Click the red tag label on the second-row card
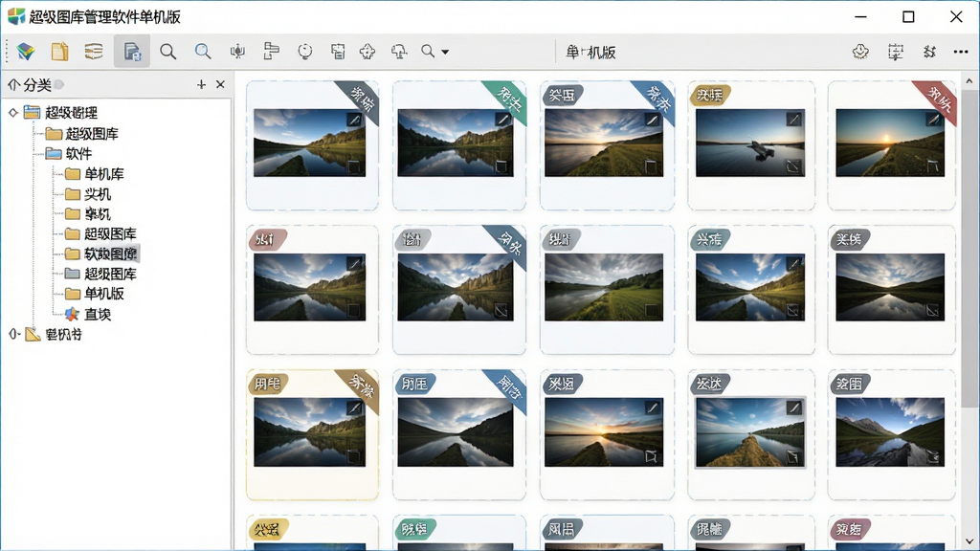Image resolution: width=980 pixels, height=551 pixels. 267,239
